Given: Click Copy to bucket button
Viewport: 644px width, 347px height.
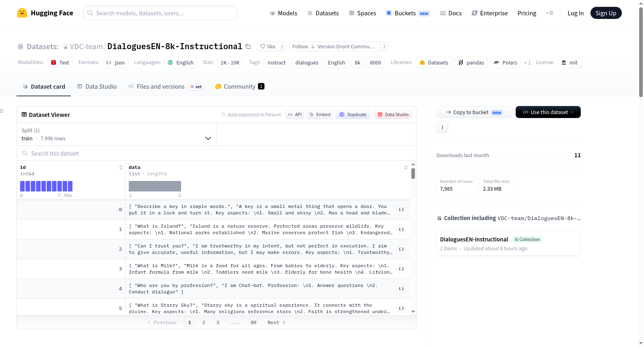Looking at the screenshot, I should (x=474, y=112).
